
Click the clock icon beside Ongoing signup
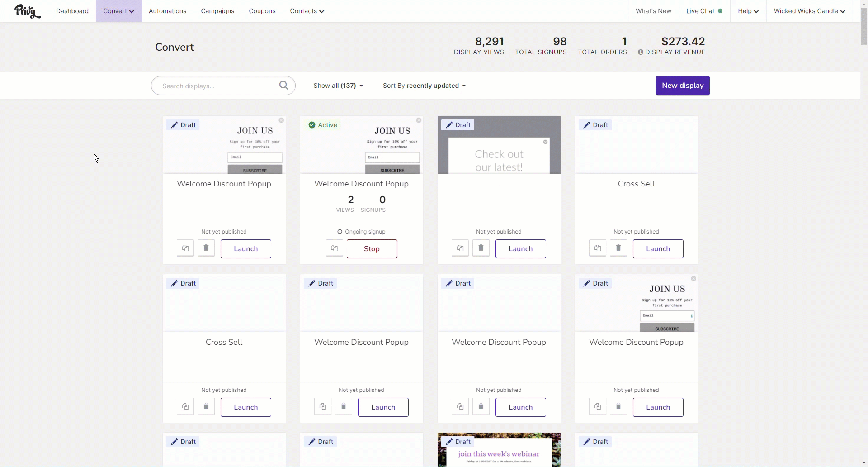pos(340,232)
